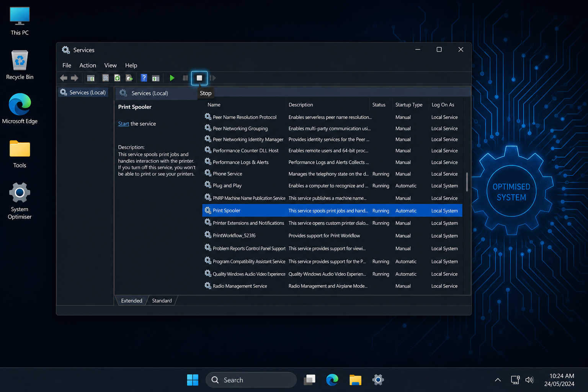Click gear icon next to Phone Service

point(208,173)
